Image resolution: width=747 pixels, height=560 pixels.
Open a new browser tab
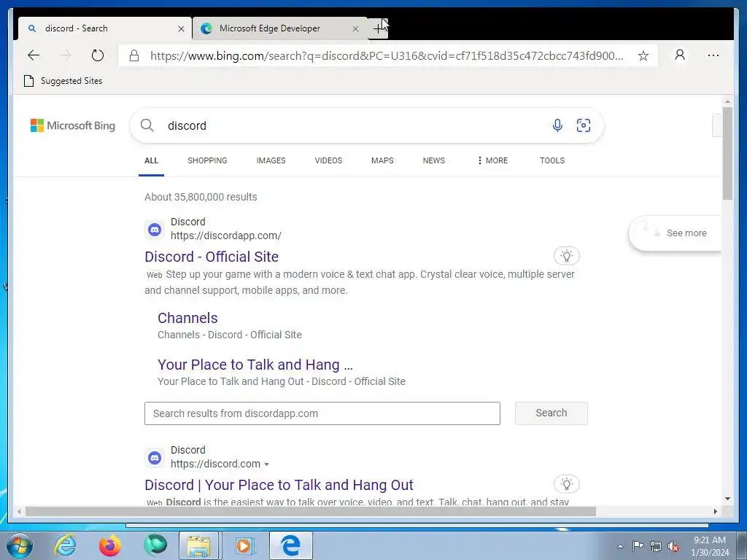point(378,28)
